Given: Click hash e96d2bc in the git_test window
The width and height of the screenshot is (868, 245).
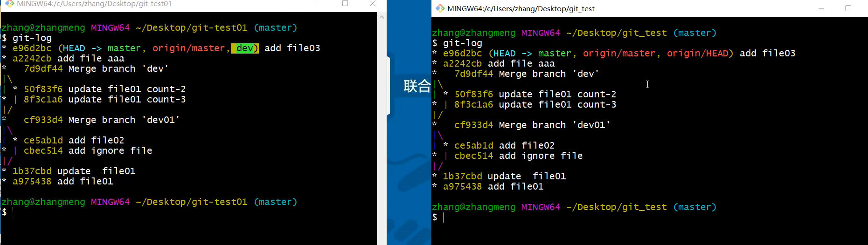Looking at the screenshot, I should coord(463,53).
